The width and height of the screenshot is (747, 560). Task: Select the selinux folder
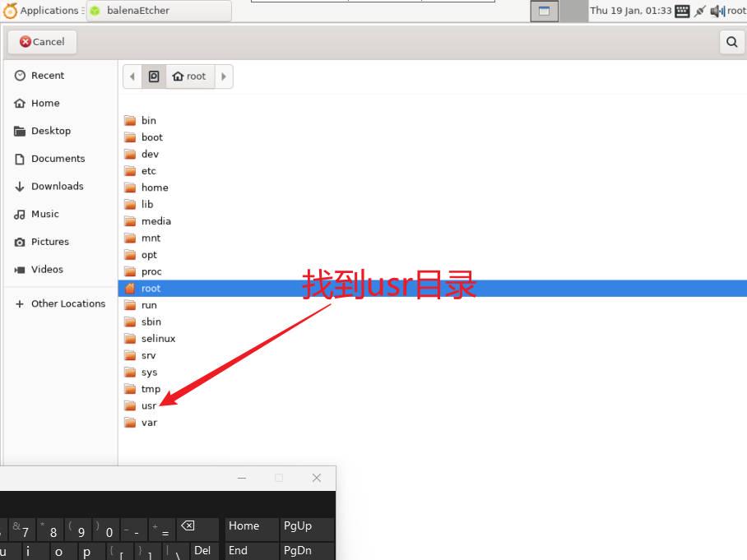point(432,339)
